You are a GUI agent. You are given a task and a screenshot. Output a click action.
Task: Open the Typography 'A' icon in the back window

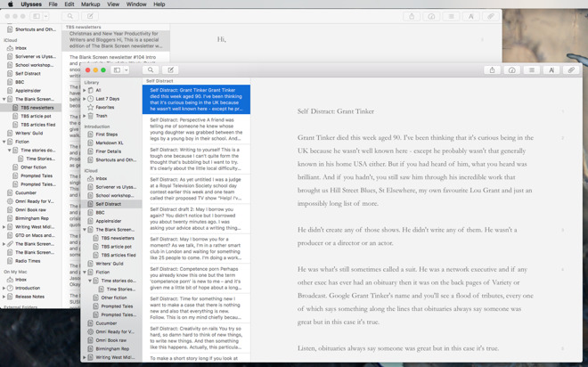pos(470,17)
